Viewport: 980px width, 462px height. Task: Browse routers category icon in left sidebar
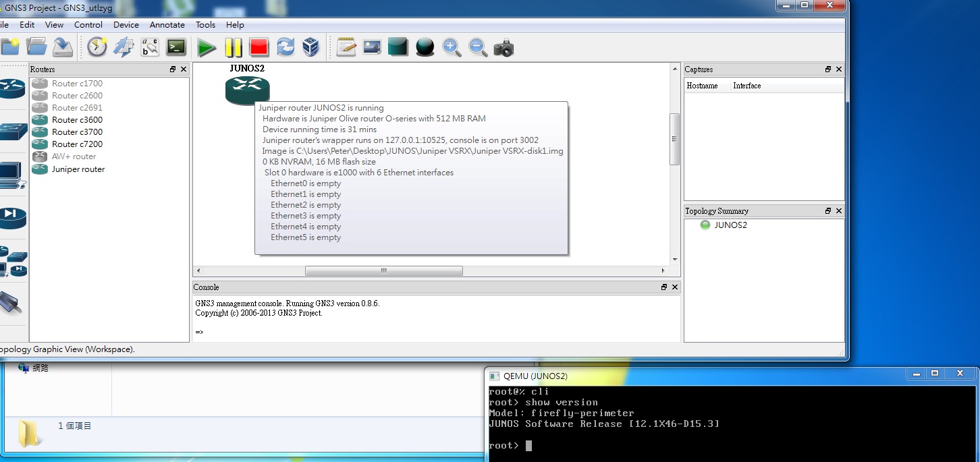pos(11,88)
